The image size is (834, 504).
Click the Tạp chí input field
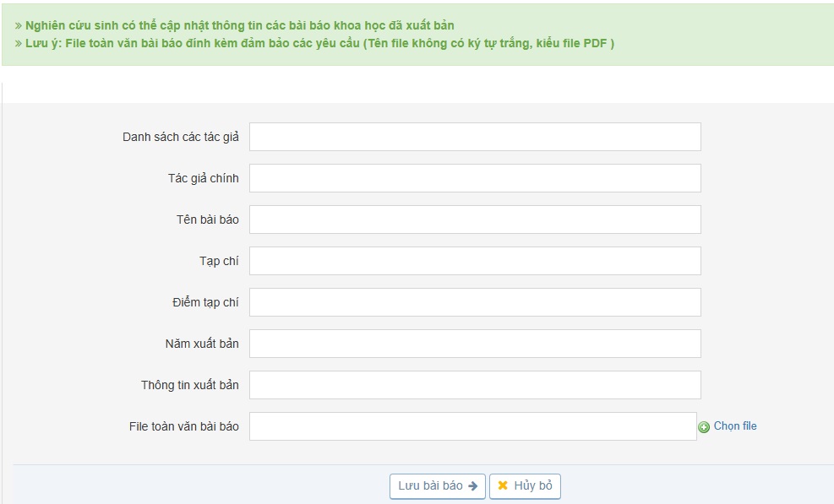tap(475, 261)
